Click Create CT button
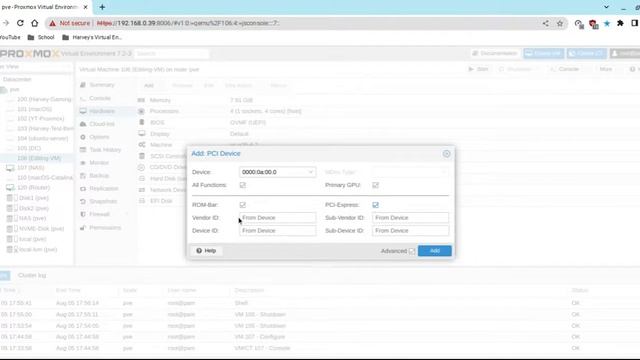 (x=587, y=53)
